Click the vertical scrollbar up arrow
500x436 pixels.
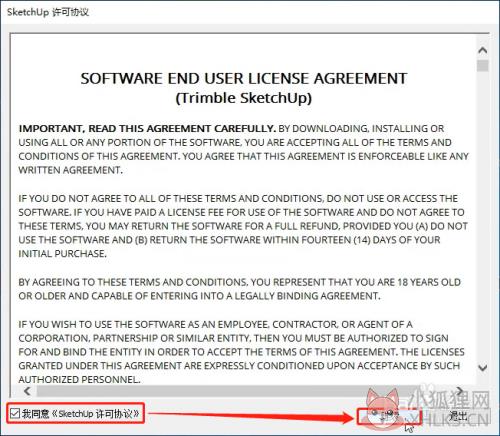pos(482,50)
